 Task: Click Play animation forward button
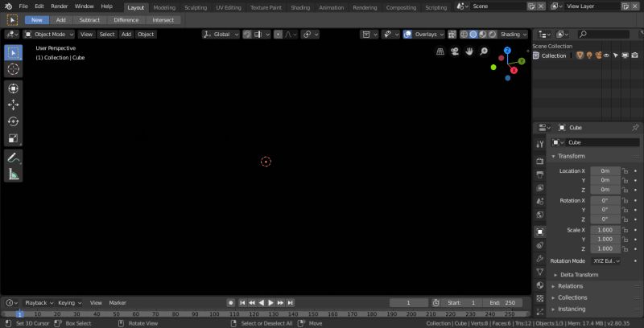(x=271, y=302)
